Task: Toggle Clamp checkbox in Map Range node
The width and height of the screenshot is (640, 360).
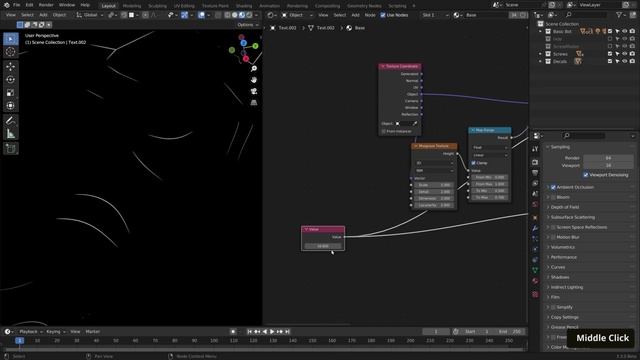Action: [473, 163]
